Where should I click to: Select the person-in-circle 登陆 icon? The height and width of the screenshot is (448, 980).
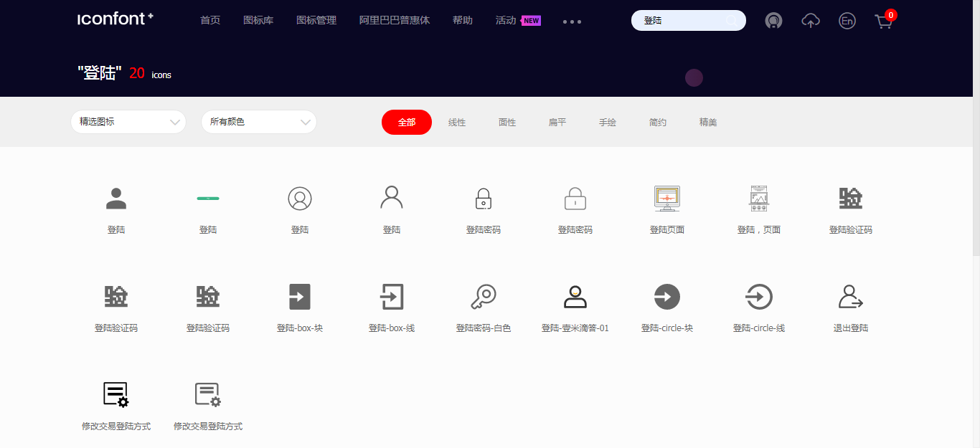click(x=300, y=198)
